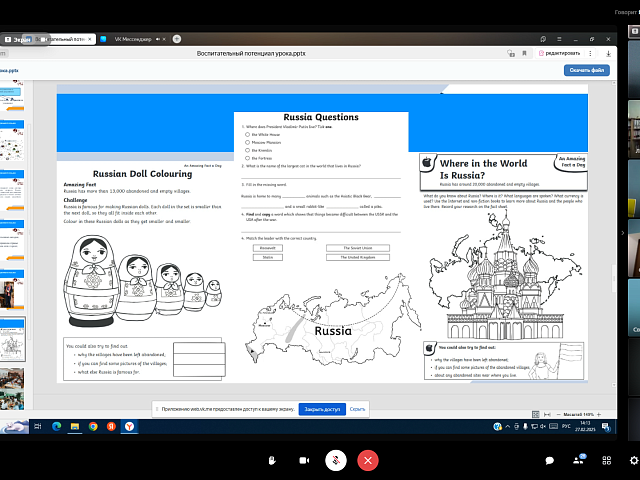Viewport: 640px width, 480px height.
Task: Click the file title 'Воспитательный потенциал урока.pptx'
Action: tap(251, 53)
